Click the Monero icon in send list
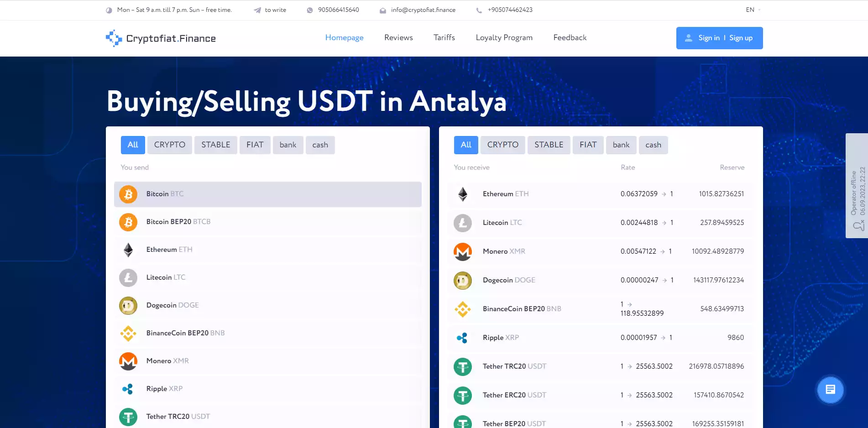The height and width of the screenshot is (428, 868). coord(128,361)
